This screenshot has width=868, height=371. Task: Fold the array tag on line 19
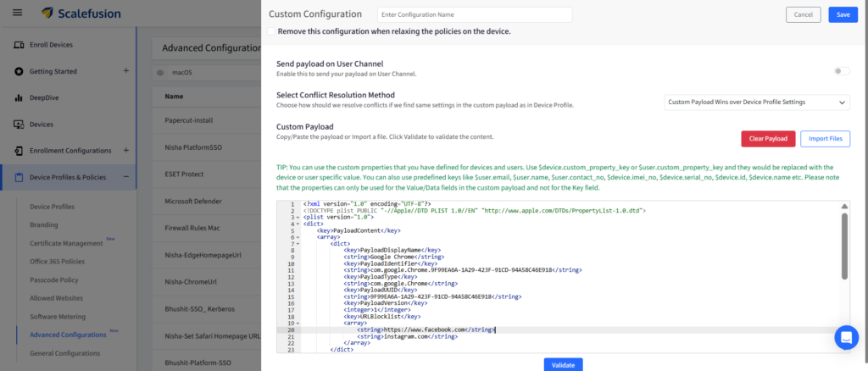click(298, 323)
